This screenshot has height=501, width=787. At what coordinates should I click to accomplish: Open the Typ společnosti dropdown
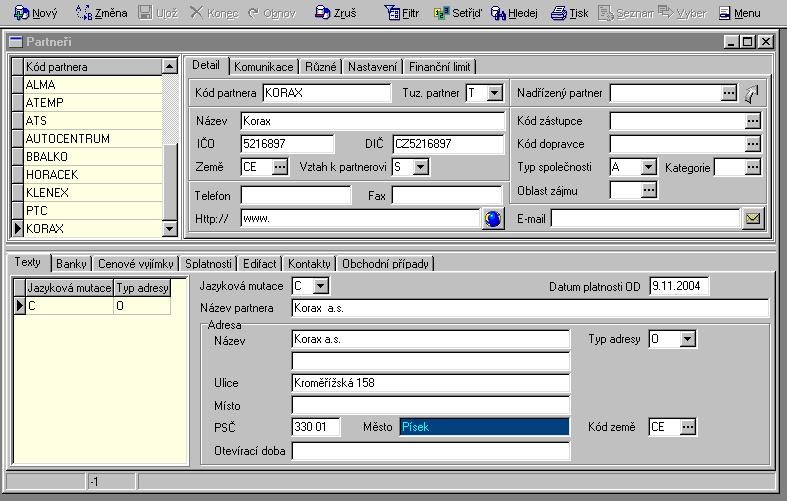pyautogui.click(x=648, y=167)
